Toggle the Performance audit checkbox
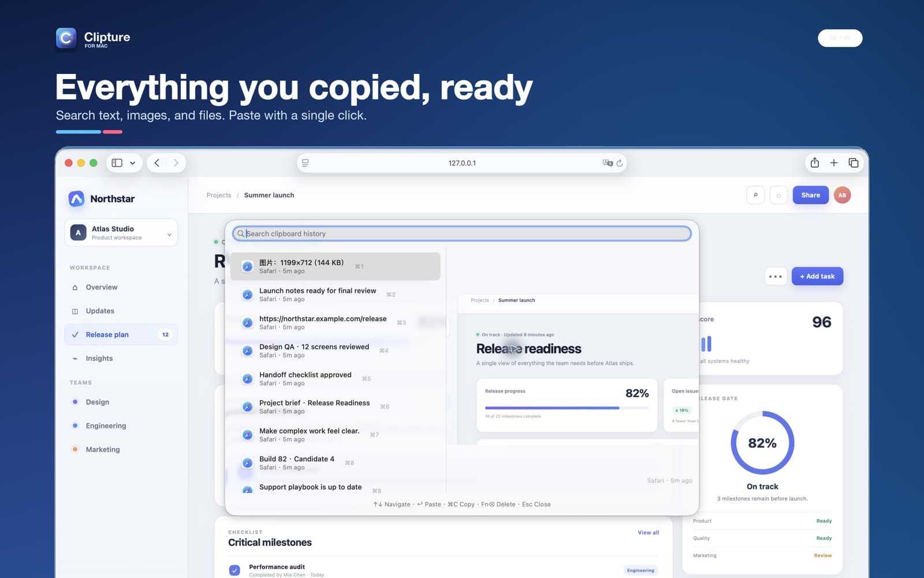This screenshot has width=924, height=578. [x=234, y=570]
